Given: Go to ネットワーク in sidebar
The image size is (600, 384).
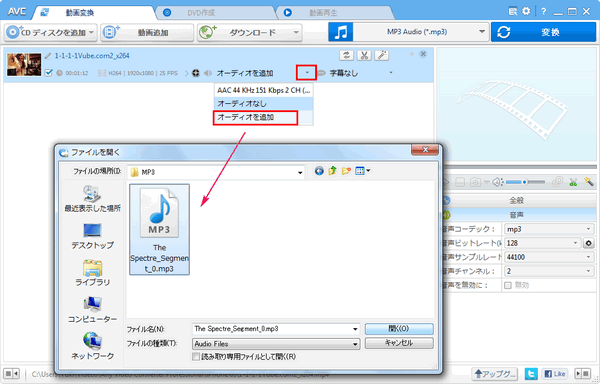Looking at the screenshot, I should pyautogui.click(x=92, y=346).
